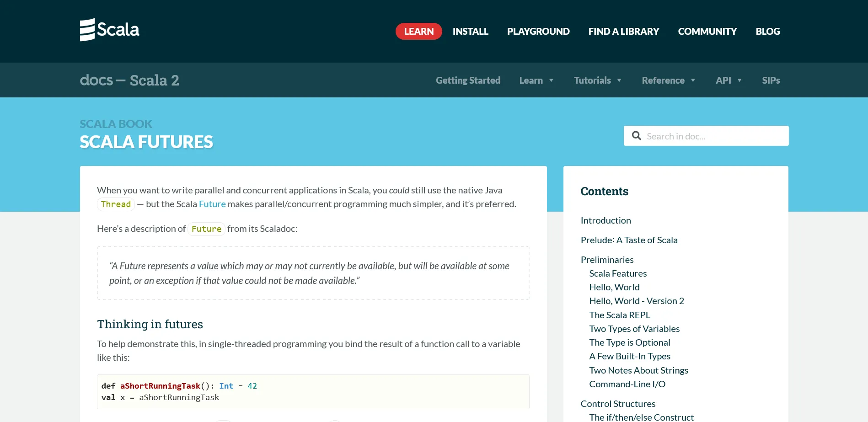The image size is (868, 422).
Task: Click the Future Scaladoc quote block
Action: [x=313, y=273]
